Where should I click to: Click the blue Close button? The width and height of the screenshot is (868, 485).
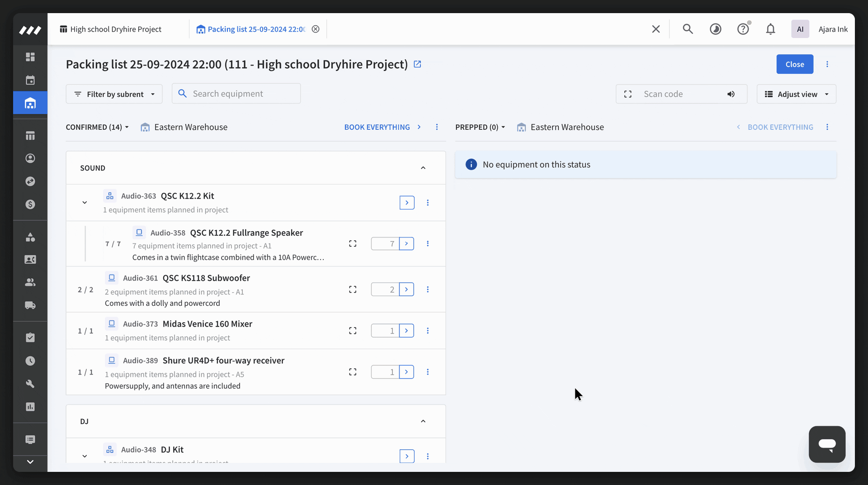pos(794,64)
